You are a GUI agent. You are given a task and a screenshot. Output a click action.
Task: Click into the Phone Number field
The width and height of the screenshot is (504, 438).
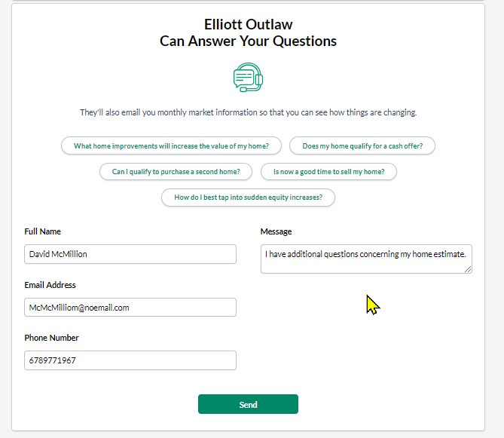130,360
